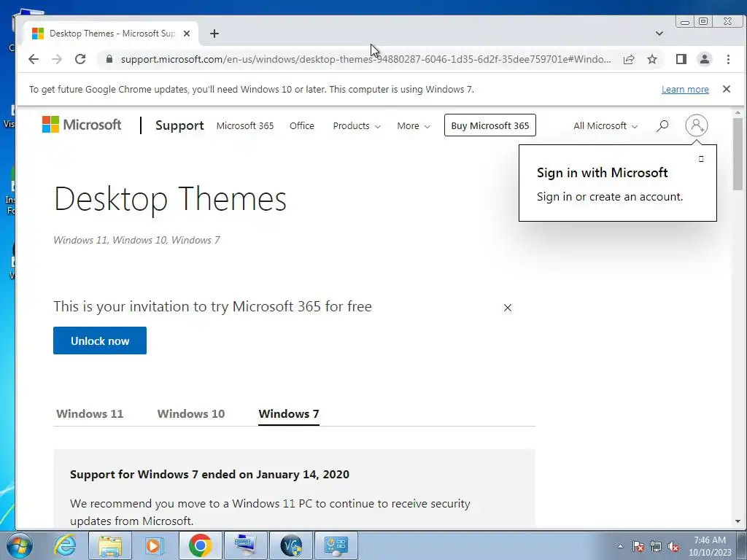Click the address bar URL
The image size is (747, 560).
(x=365, y=59)
